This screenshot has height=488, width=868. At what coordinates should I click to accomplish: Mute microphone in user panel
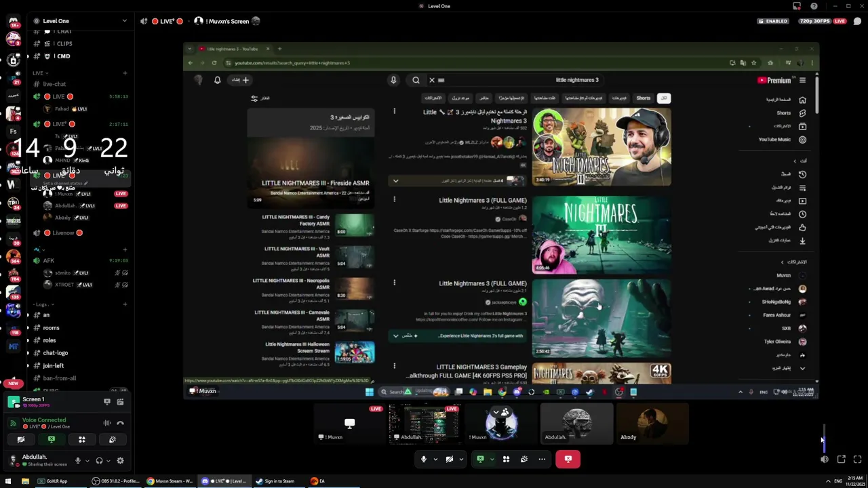(77, 460)
